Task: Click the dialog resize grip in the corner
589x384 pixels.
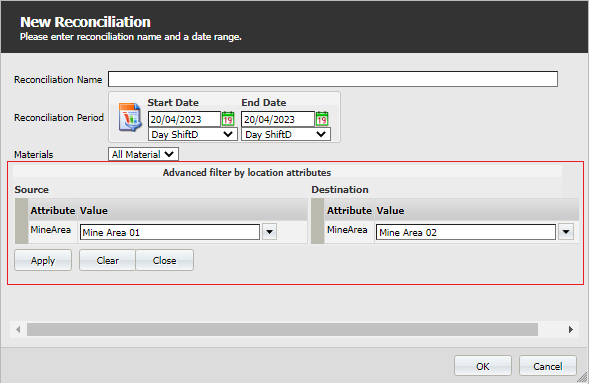Action: [x=582, y=377]
